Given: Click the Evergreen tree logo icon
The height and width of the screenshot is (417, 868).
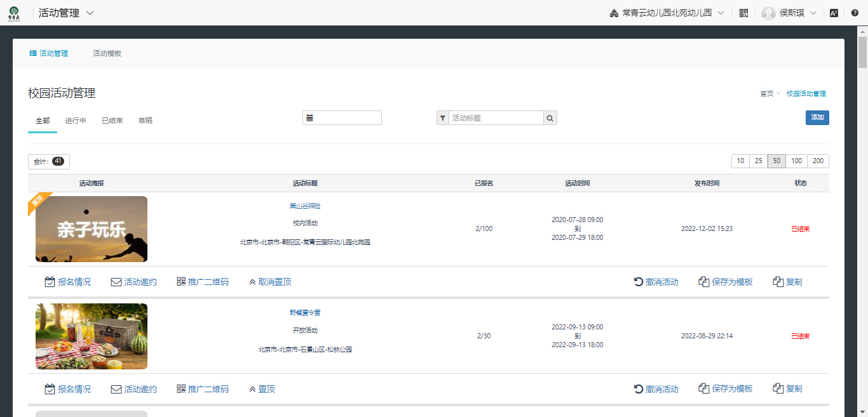Looking at the screenshot, I should tap(13, 13).
